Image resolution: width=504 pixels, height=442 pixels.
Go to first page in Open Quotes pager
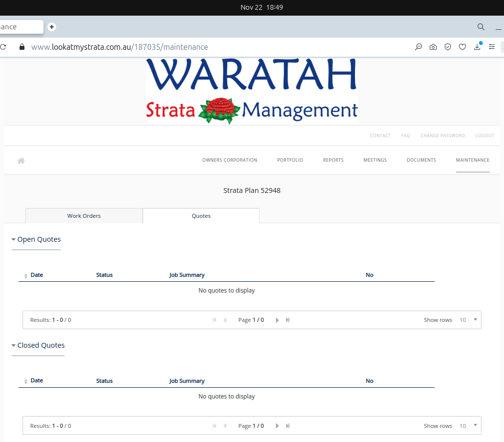(215, 320)
